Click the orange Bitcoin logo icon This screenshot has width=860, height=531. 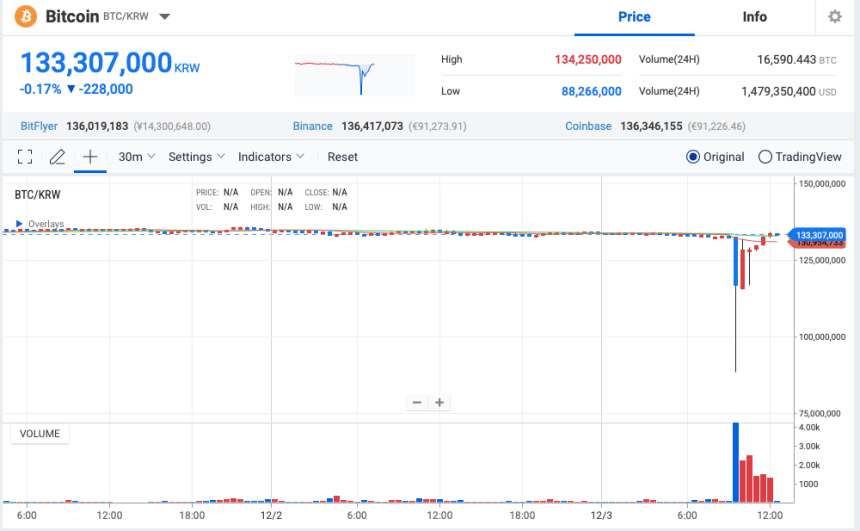[26, 17]
